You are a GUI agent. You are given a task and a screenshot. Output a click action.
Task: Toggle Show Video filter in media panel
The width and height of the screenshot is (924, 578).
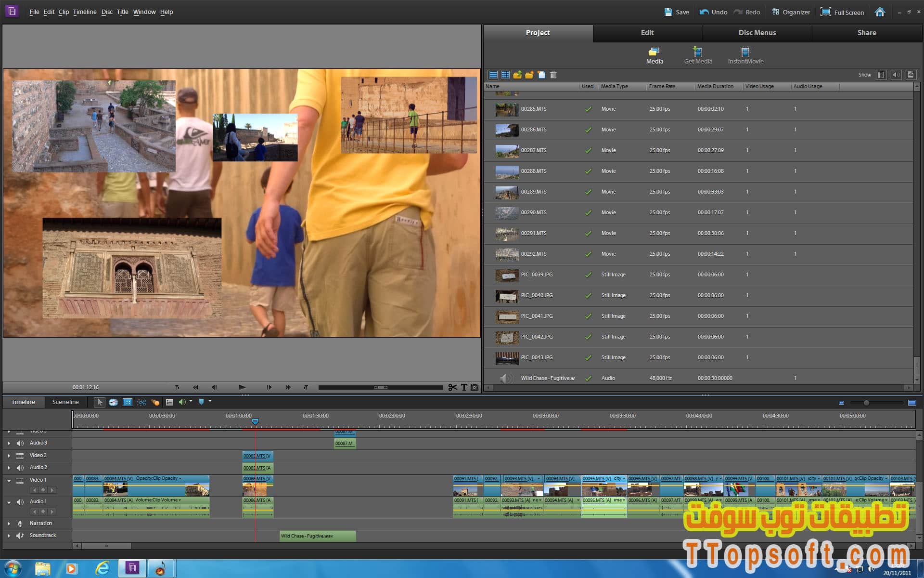pyautogui.click(x=881, y=75)
